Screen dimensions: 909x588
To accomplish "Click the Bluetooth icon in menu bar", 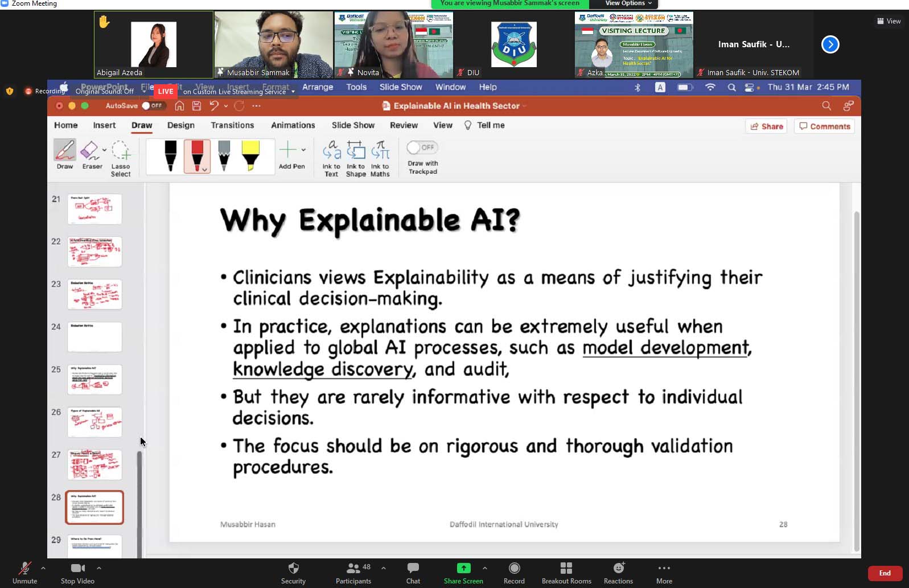I will (637, 88).
